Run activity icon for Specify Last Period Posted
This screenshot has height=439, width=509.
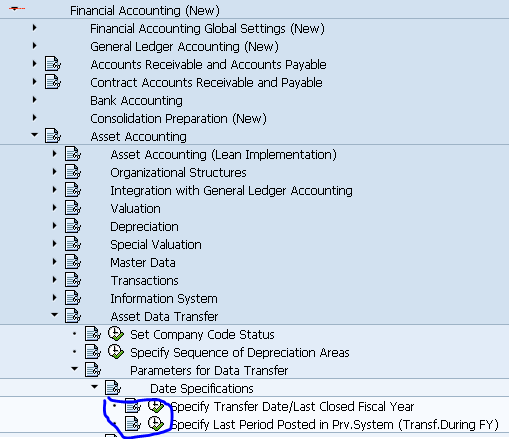pos(156,424)
